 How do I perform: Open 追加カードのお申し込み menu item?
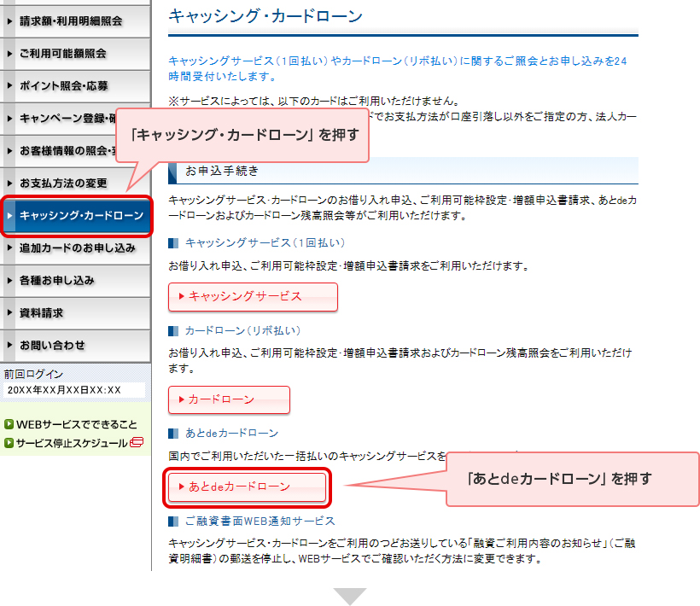(75, 248)
